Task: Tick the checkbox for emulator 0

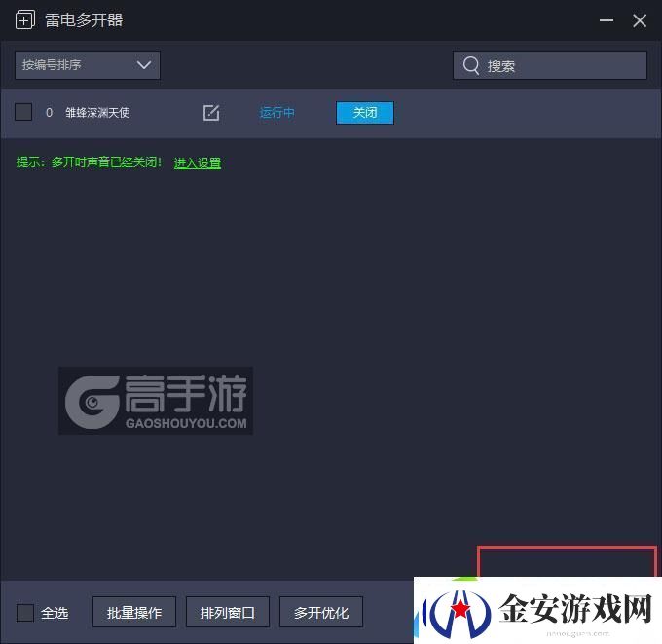Action: coord(23,112)
